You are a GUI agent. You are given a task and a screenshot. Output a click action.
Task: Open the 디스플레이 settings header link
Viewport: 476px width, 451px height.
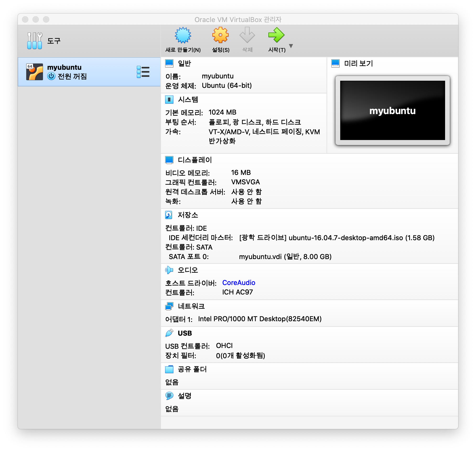[x=195, y=160]
